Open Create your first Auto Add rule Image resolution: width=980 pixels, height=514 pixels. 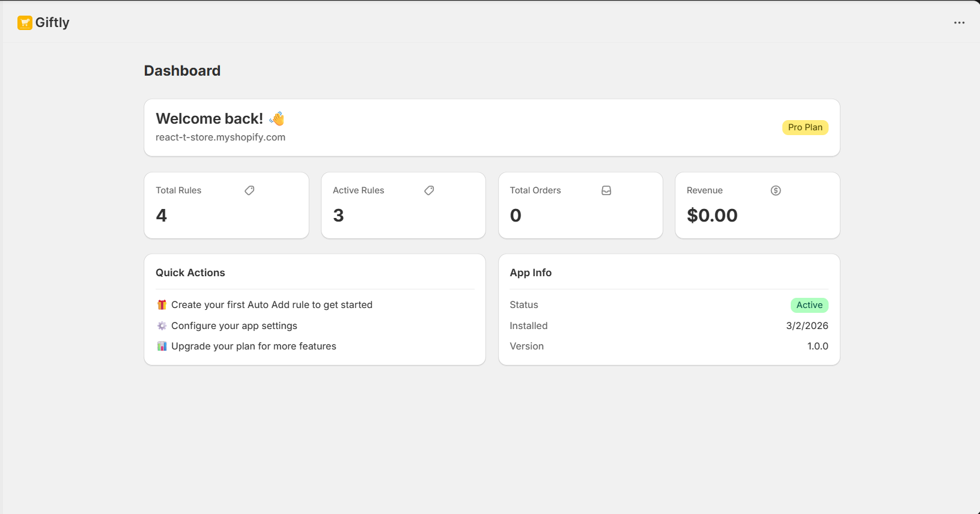coord(272,305)
